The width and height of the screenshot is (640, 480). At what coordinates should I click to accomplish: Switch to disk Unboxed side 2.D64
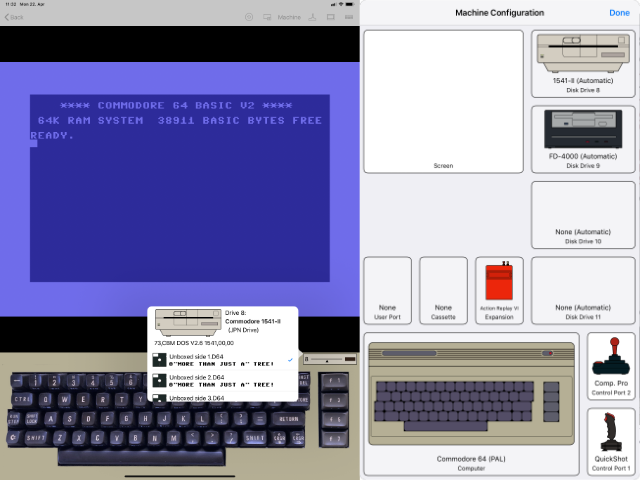[220, 380]
